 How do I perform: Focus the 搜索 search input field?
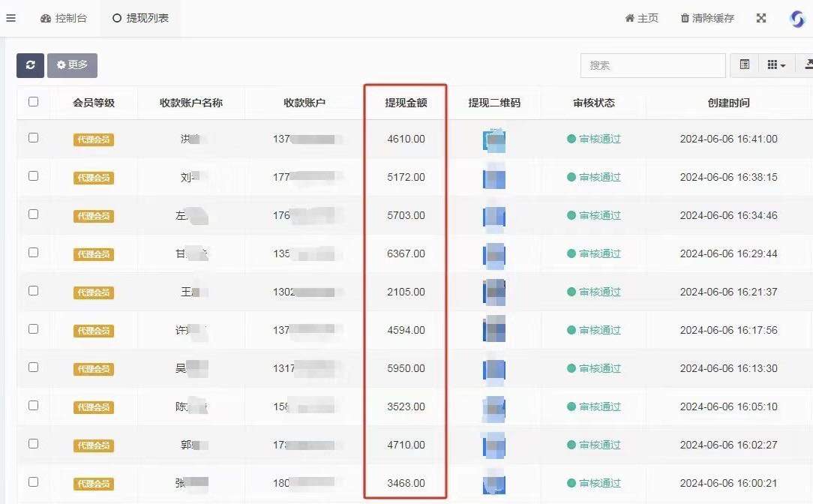click(652, 65)
